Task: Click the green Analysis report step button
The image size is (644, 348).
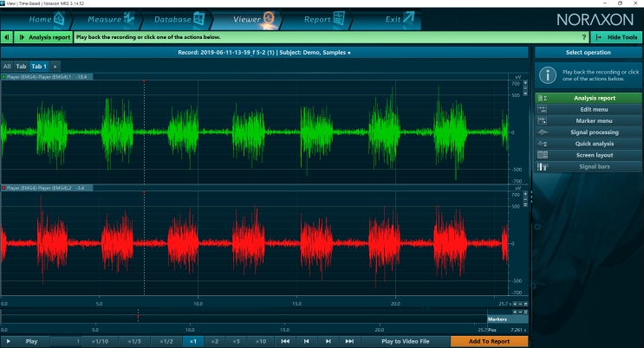Action: 43,37
